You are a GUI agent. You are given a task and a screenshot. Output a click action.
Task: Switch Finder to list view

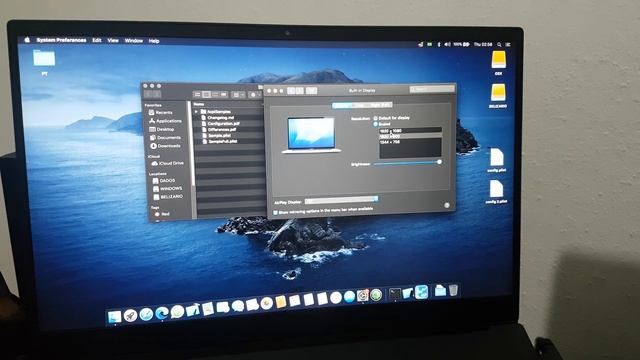[x=207, y=94]
